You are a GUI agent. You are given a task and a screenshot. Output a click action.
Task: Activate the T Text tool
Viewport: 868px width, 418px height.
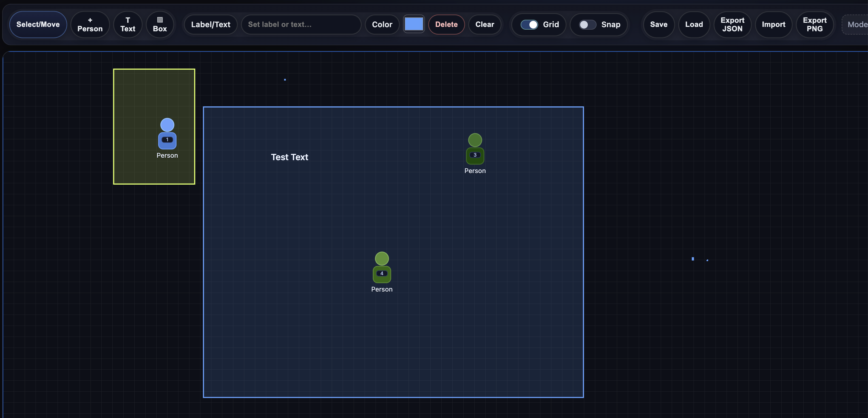pos(128,24)
